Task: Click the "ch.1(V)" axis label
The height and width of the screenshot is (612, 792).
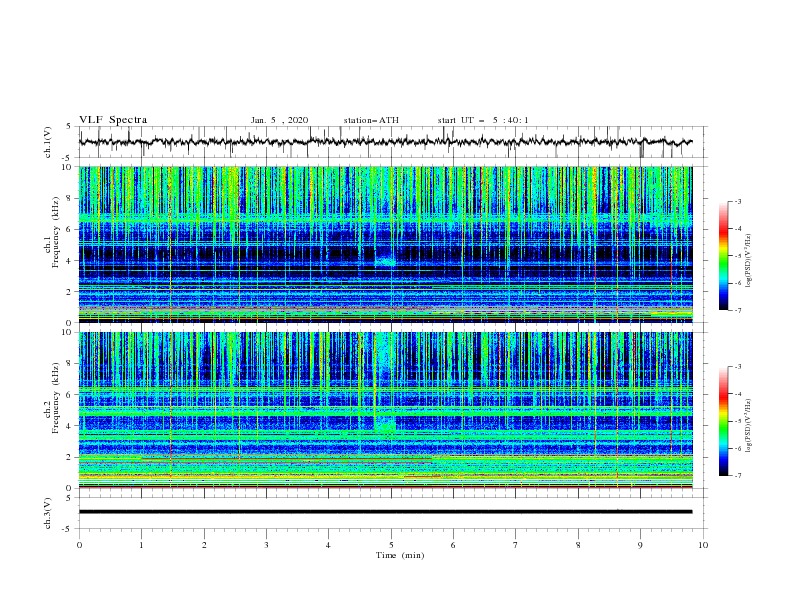Action: 48,142
